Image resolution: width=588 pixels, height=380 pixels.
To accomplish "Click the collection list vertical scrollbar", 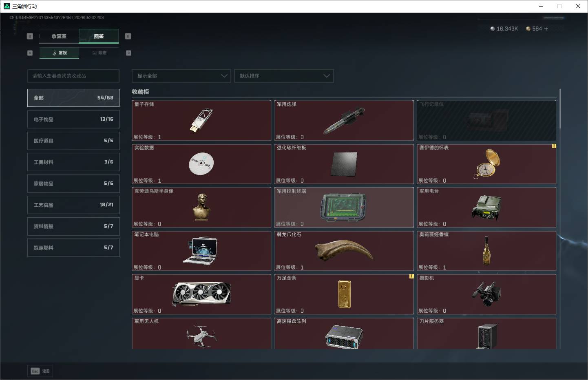I will pyautogui.click(x=560, y=109).
